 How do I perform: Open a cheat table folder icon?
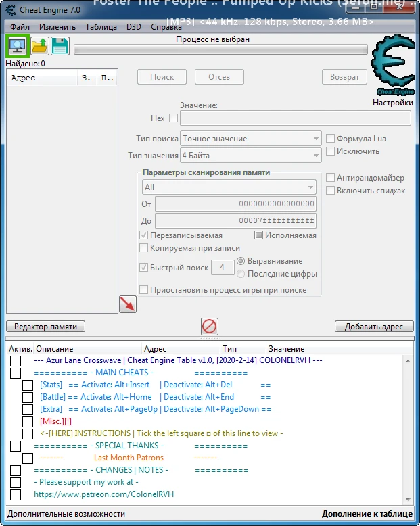[x=40, y=45]
